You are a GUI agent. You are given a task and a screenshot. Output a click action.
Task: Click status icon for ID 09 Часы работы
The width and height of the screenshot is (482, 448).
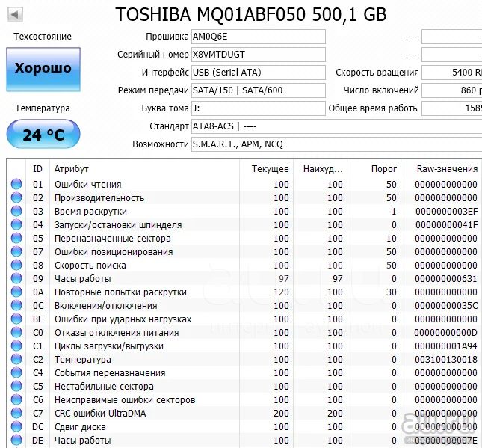coord(16,278)
